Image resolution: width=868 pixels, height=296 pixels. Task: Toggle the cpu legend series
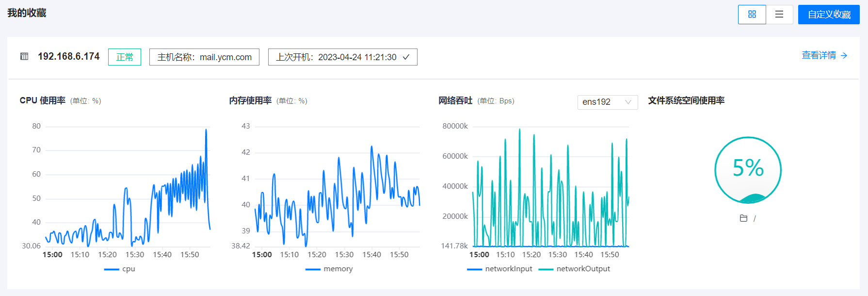click(x=120, y=269)
